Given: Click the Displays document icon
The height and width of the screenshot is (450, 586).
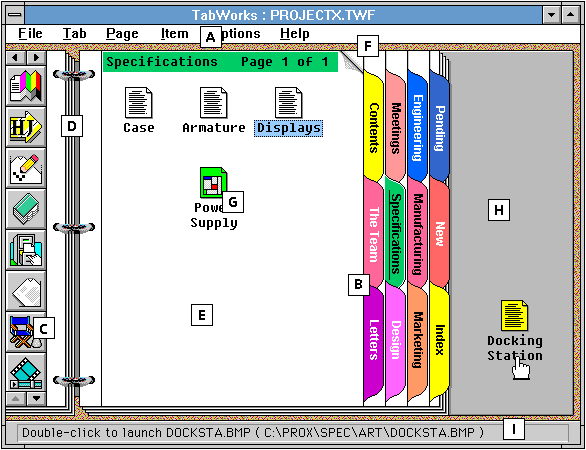Looking at the screenshot, I should (x=289, y=102).
